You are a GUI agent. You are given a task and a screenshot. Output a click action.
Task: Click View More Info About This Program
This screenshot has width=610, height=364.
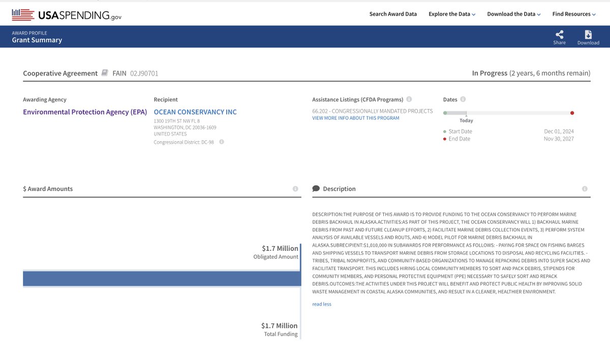[356, 118]
